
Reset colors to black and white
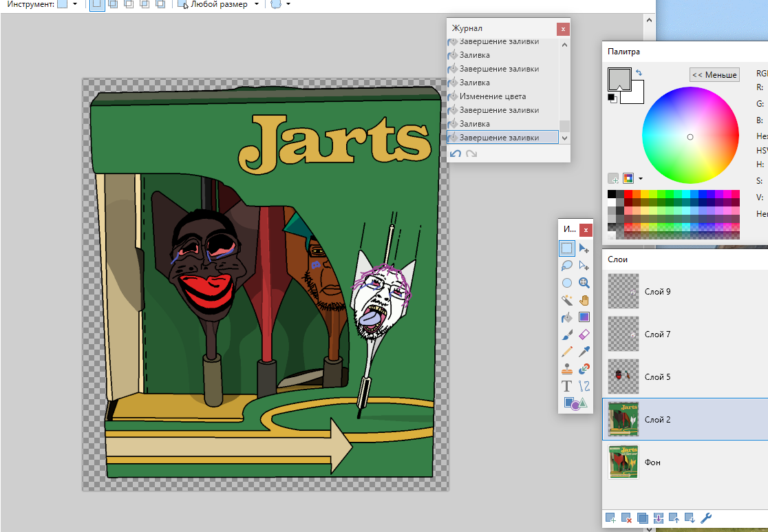[x=611, y=98]
